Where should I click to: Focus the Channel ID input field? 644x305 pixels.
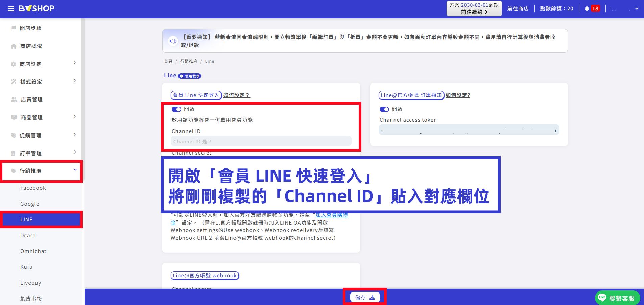pyautogui.click(x=261, y=141)
